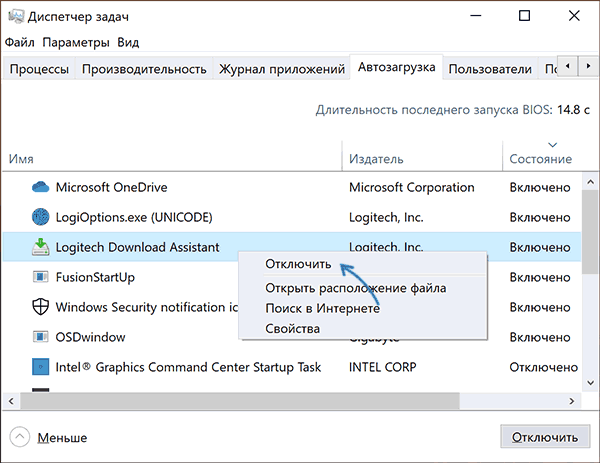Click Отключено status of Intel Graphics row
The width and height of the screenshot is (600, 463).
pos(543,367)
